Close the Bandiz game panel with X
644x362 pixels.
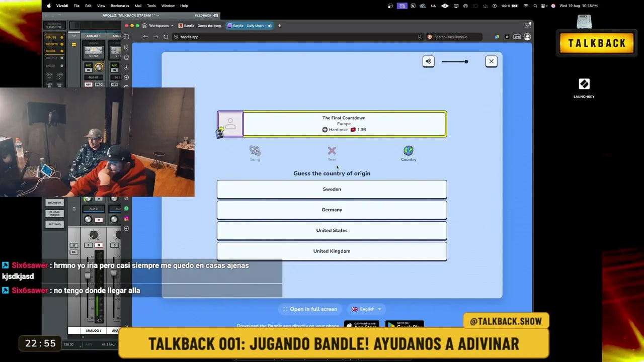coord(492,61)
